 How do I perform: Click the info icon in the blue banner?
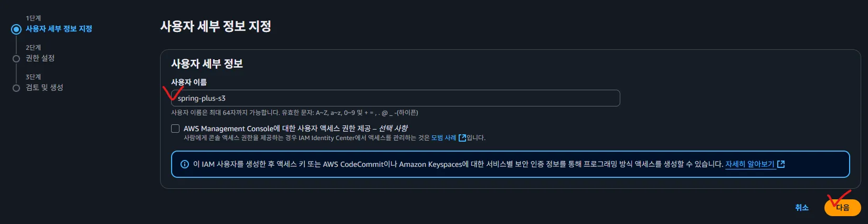pos(185,164)
